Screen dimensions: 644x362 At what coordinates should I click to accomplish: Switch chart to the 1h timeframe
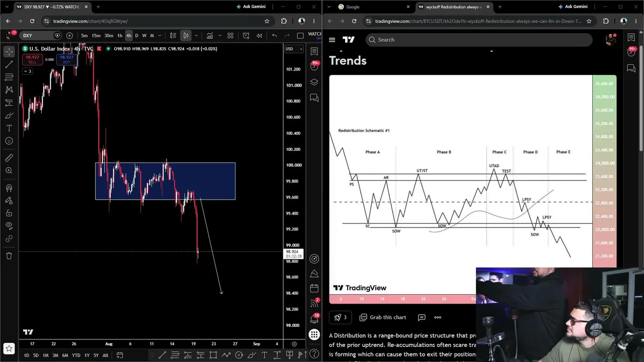coord(120,36)
